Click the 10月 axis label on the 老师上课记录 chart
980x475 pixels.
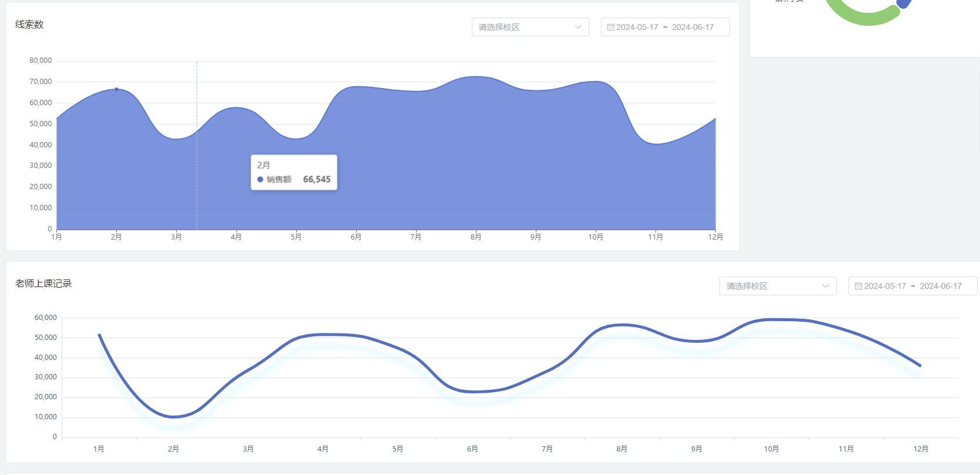pyautogui.click(x=771, y=449)
